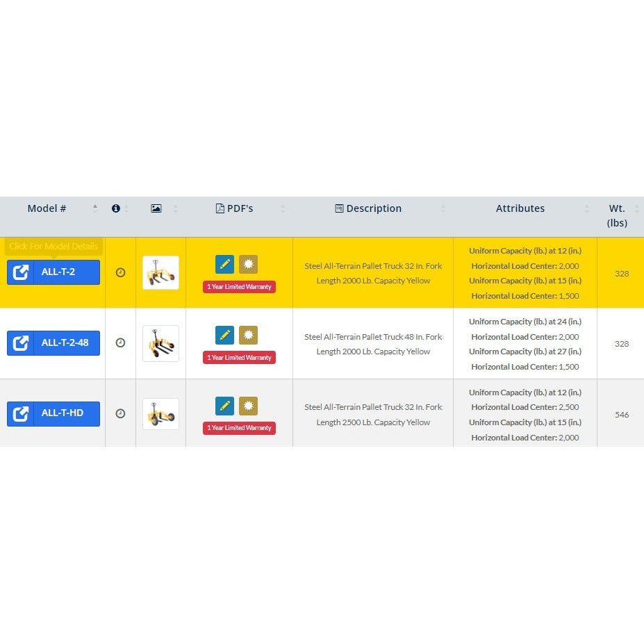Image resolution: width=644 pixels, height=644 pixels.
Task: Open 1 Year Limited Warranty for ALL-T-HD
Action: click(239, 428)
